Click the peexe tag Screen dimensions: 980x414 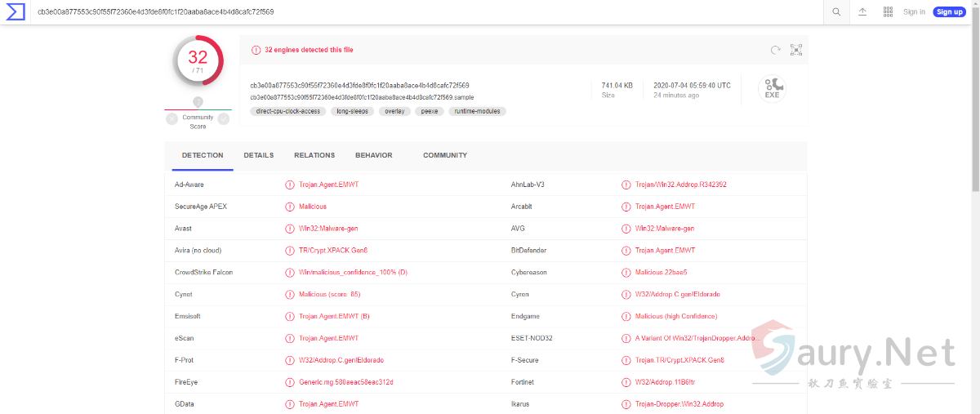click(x=429, y=111)
